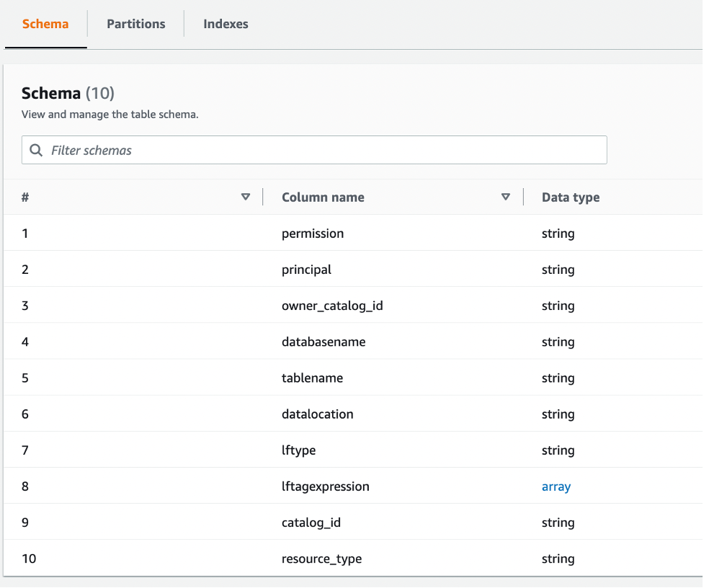This screenshot has width=704, height=588.
Task: Select the datalocation row
Action: (x=318, y=414)
